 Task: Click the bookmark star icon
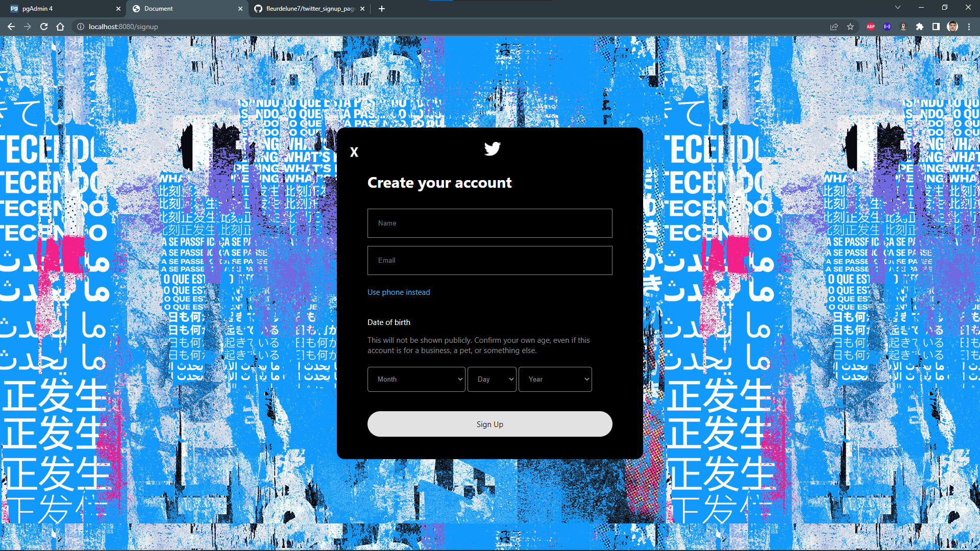point(850,27)
